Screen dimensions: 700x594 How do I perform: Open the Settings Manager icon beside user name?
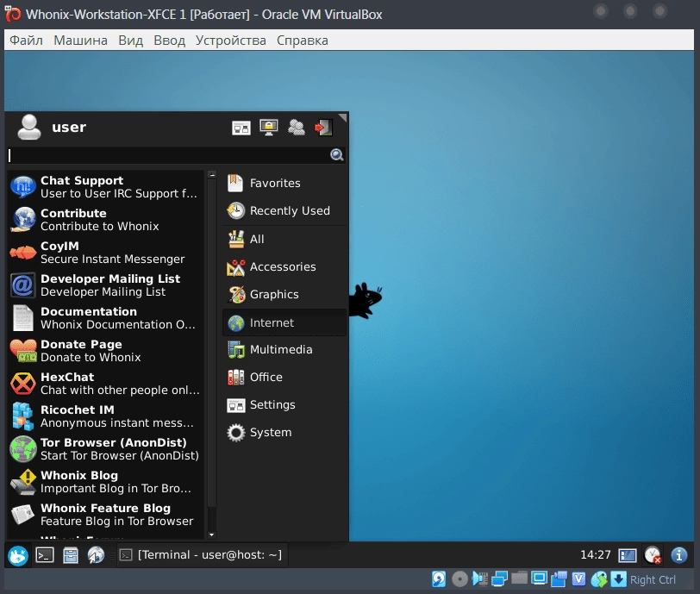coord(241,128)
